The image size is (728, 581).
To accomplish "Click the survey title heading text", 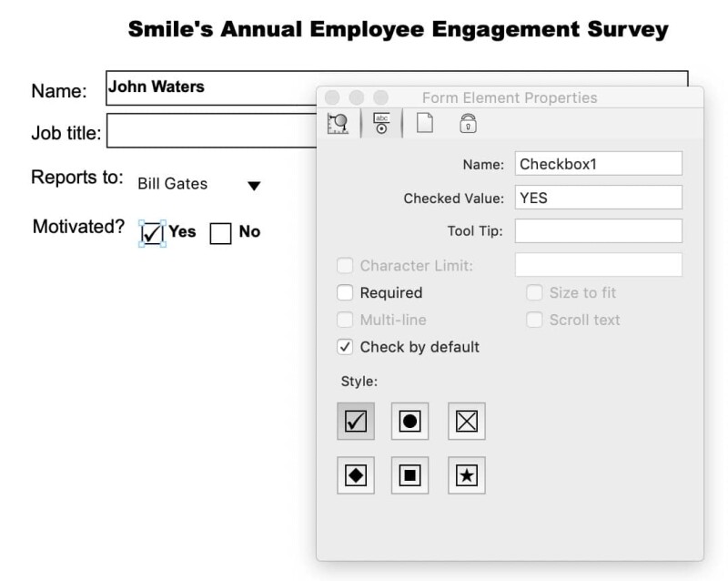I will (x=399, y=29).
